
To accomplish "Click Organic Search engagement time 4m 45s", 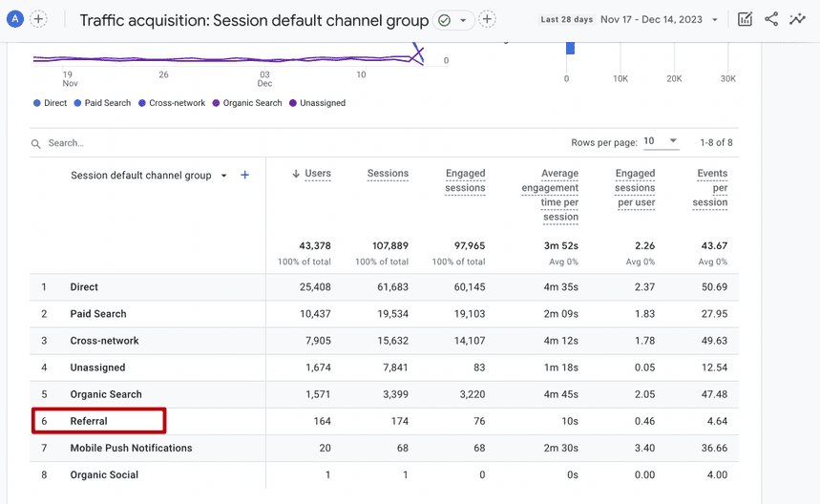I will [x=561, y=394].
